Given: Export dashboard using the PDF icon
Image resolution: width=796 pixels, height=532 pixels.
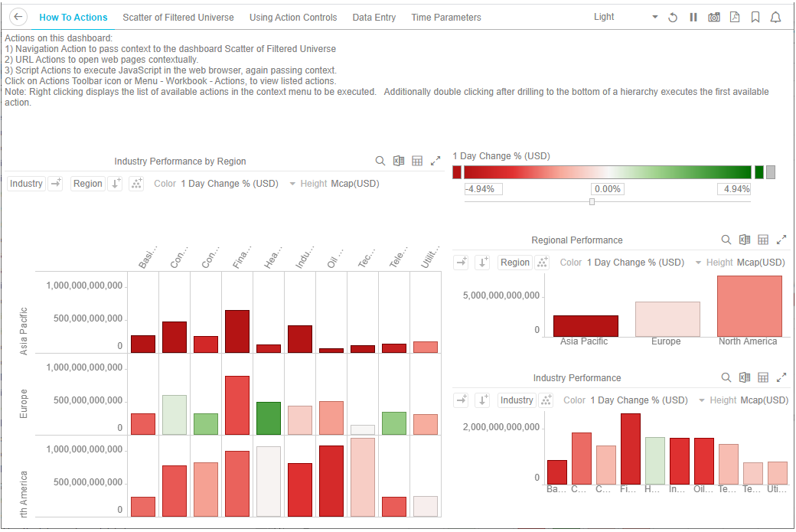Looking at the screenshot, I should coord(734,18).
